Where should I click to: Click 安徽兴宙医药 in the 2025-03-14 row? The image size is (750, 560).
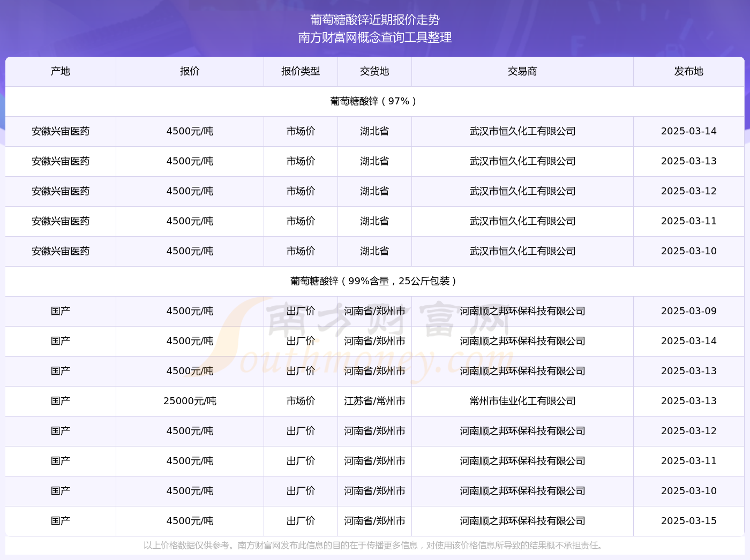(61, 131)
